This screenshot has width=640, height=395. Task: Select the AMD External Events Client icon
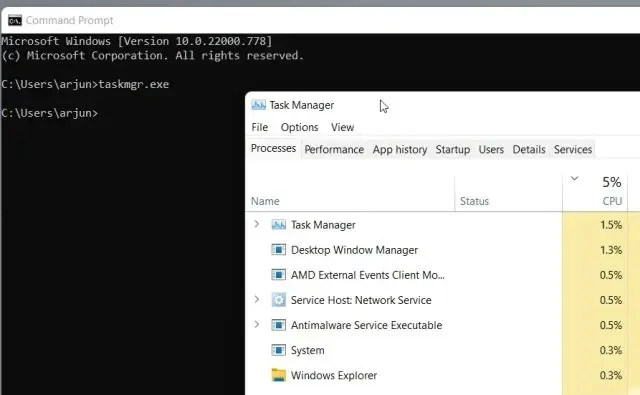(x=278, y=275)
